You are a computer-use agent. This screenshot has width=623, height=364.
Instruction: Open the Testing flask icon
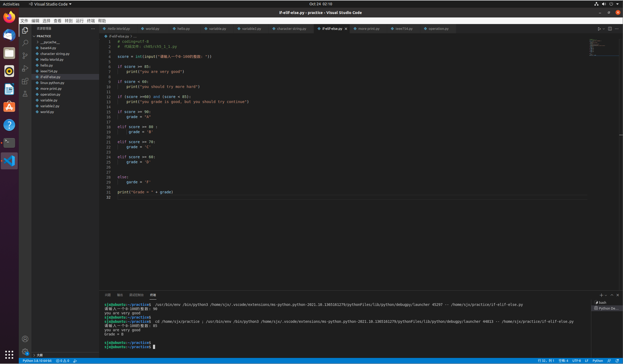[25, 94]
